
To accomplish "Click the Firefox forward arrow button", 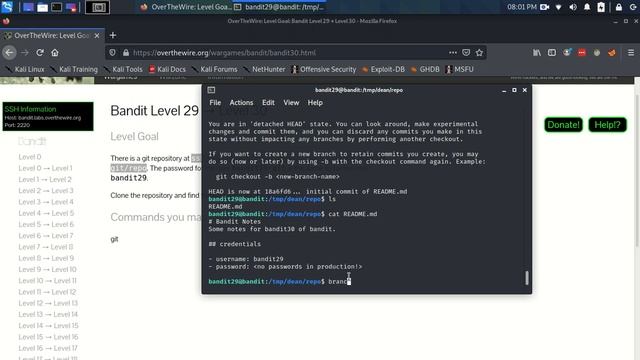I will (25, 53).
